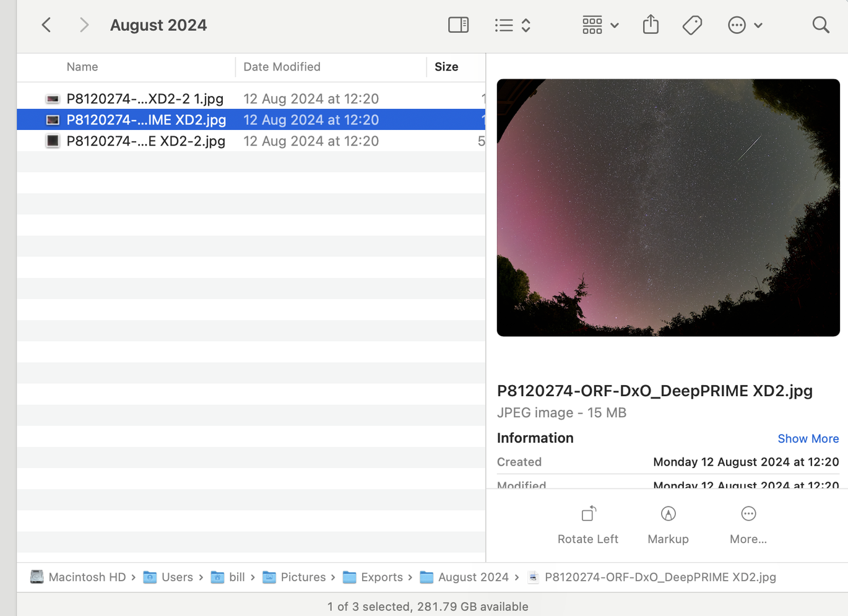Click the More... quick actions button
This screenshot has height=616, width=848.
tap(748, 525)
